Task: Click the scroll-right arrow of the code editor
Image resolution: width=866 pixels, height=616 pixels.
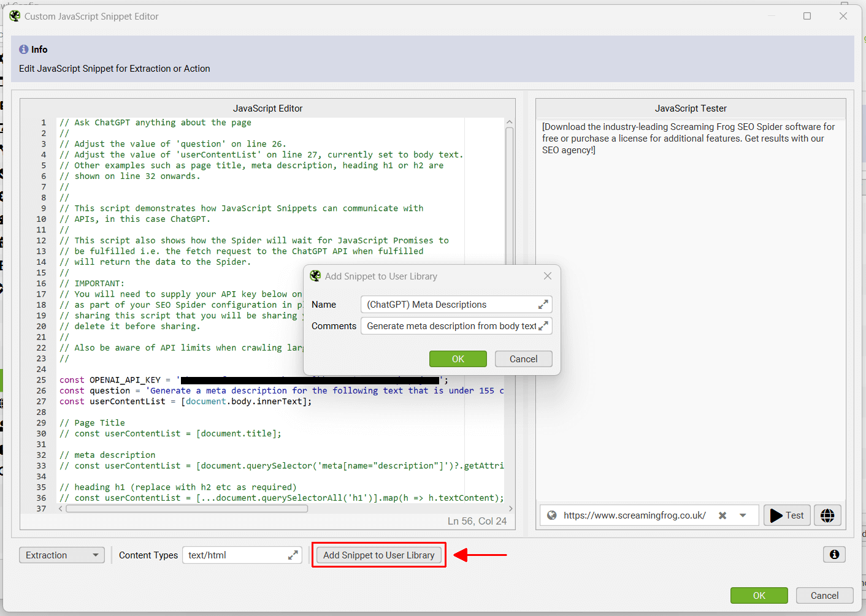Action: pos(510,509)
